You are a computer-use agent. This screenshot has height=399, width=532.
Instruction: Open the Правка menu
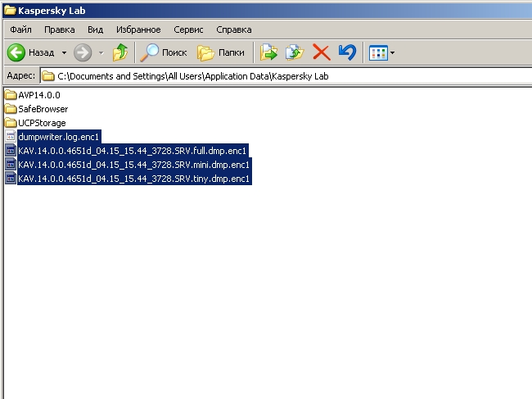point(60,29)
